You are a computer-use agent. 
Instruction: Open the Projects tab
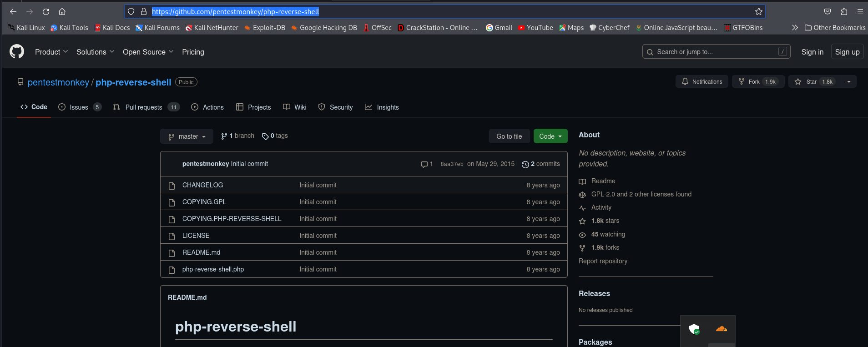click(x=253, y=107)
